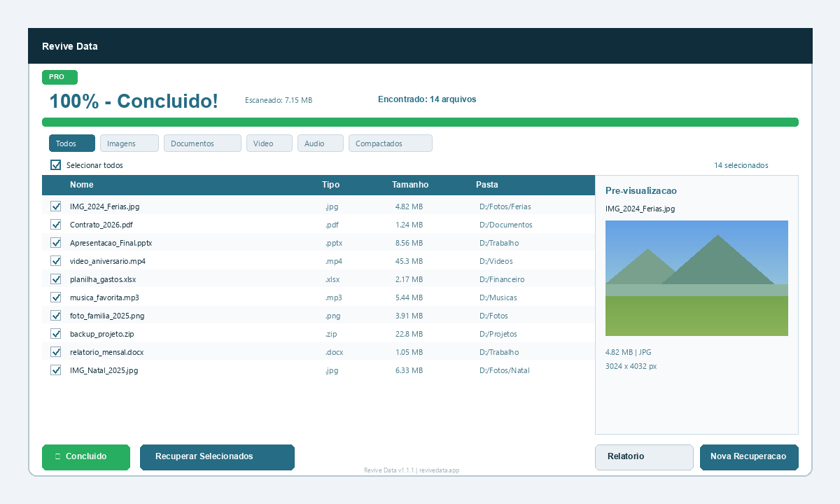Open Nova Recuperacao
The image size is (840, 504).
click(749, 456)
